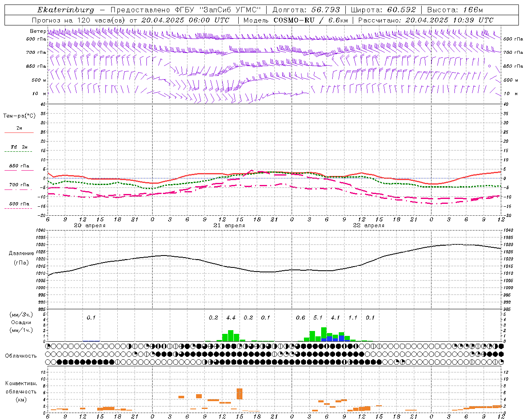
Task: Click the Ekaterinburg station title
Action: coord(66,10)
